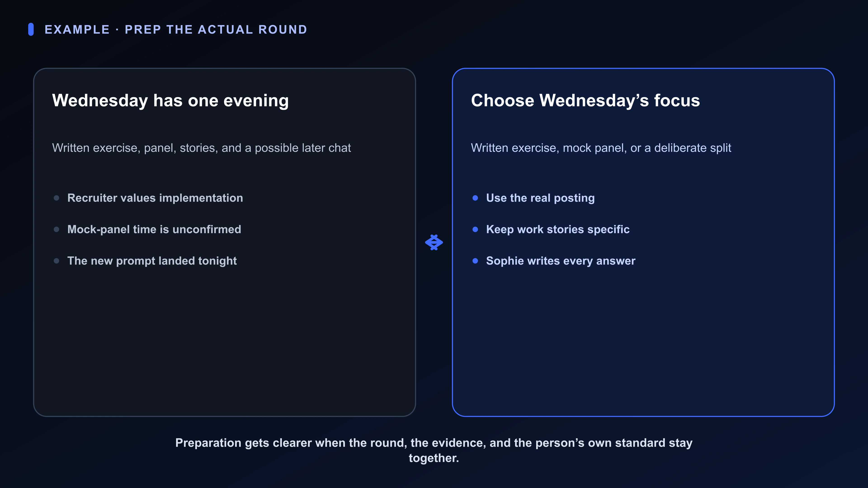Click the Keep work stories specific item

point(558,229)
